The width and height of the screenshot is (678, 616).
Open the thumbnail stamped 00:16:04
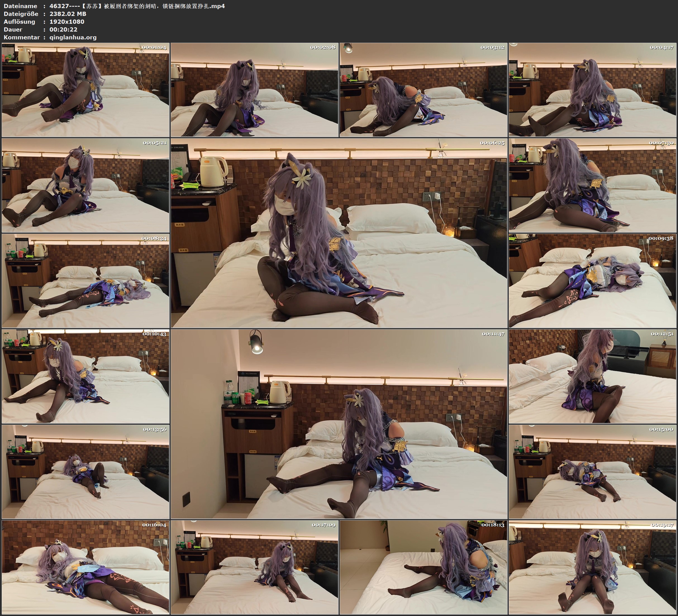pos(85,567)
